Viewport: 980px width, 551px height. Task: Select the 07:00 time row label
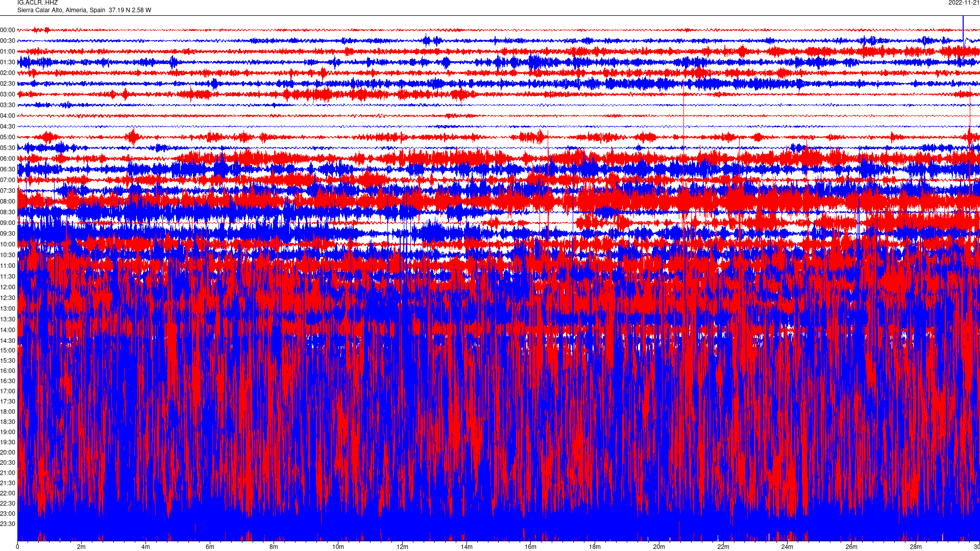[8, 180]
